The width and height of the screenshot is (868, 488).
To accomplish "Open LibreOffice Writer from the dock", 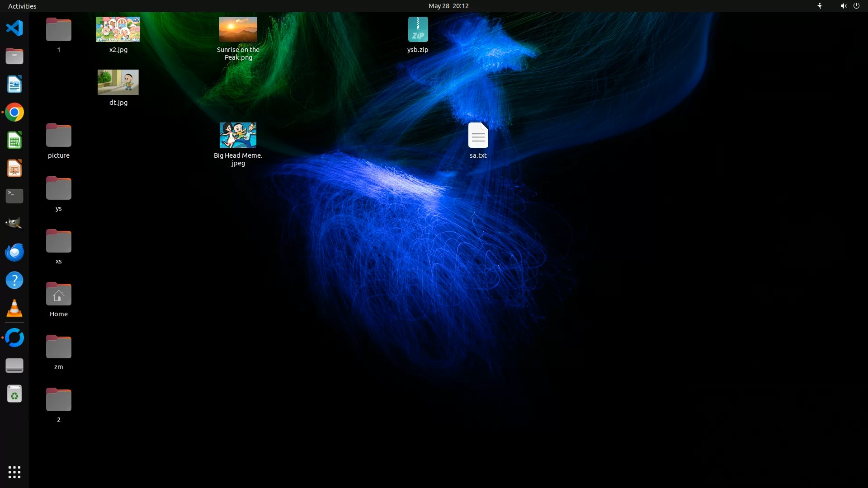I will [x=14, y=84].
